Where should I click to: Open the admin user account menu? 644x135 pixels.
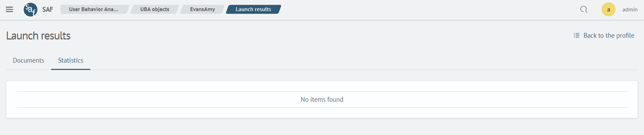pos(630,10)
